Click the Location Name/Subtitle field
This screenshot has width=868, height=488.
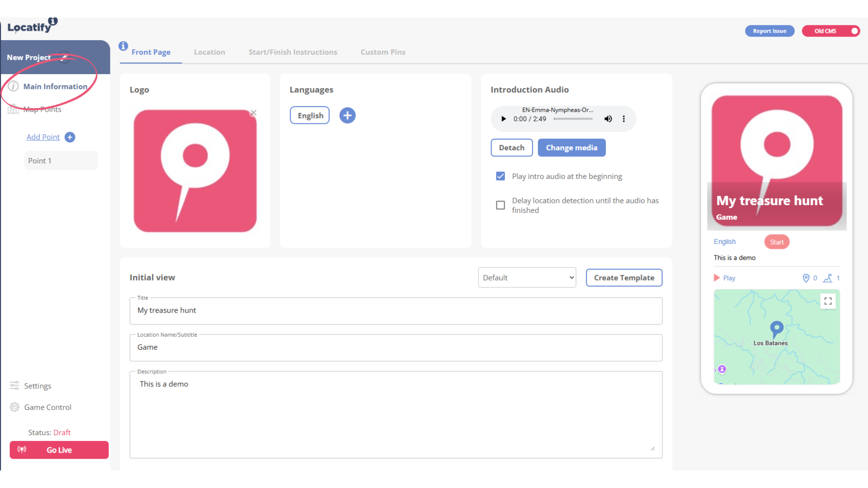pyautogui.click(x=396, y=347)
